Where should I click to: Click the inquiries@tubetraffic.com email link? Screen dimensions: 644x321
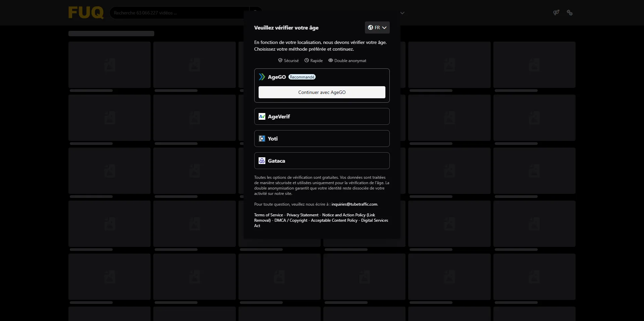(354, 204)
